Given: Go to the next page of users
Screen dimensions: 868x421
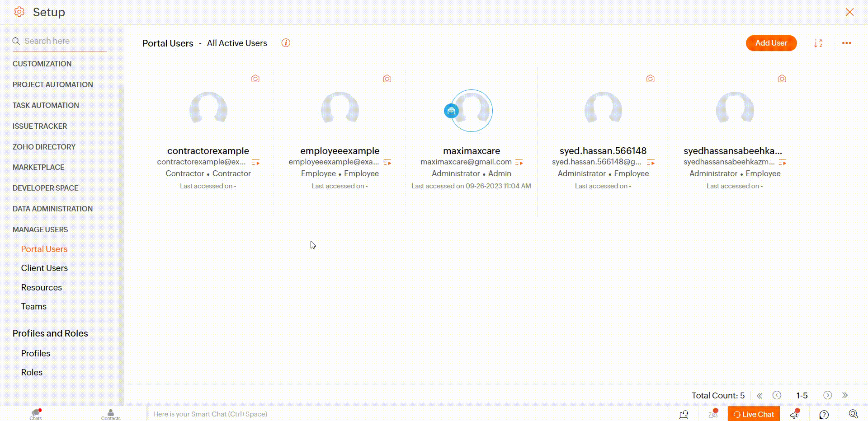Looking at the screenshot, I should [827, 395].
